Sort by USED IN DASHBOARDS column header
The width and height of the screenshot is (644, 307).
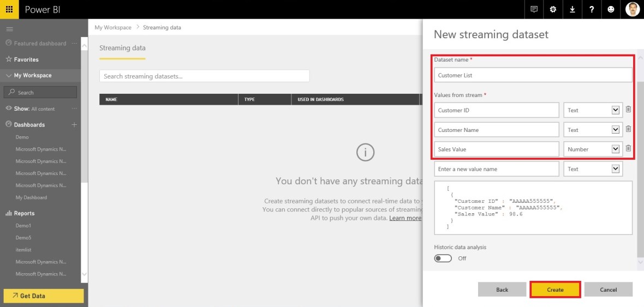click(356, 99)
